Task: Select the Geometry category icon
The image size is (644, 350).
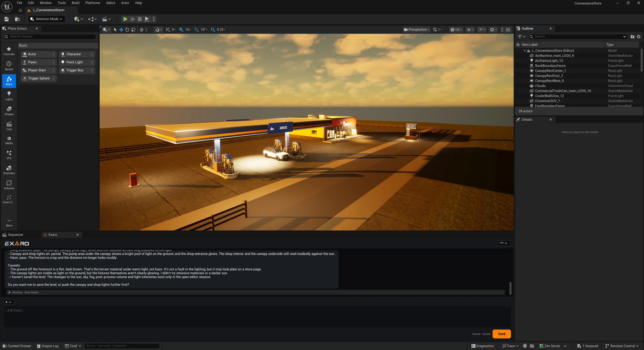Action: 9,170
